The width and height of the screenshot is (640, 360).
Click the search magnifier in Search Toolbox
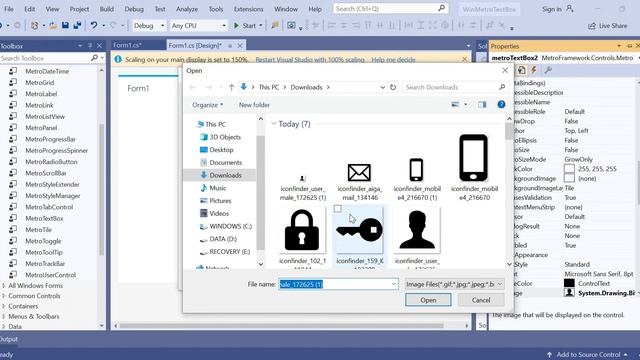coord(94,58)
